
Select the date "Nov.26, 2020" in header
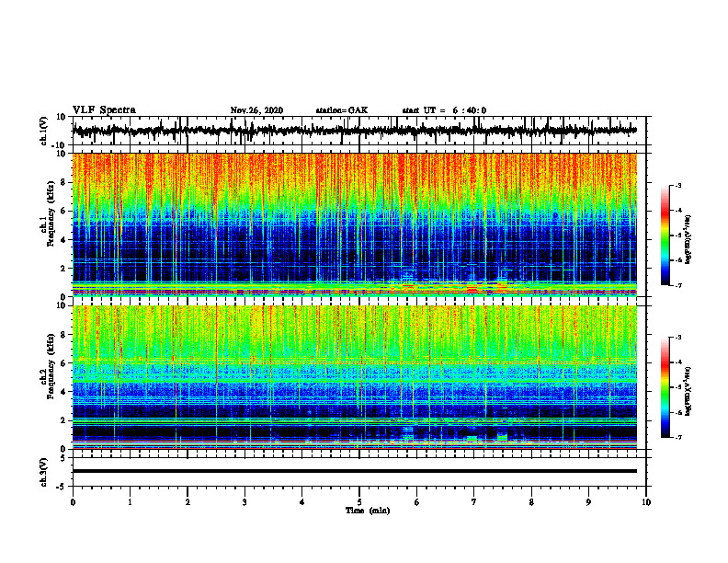pos(256,110)
